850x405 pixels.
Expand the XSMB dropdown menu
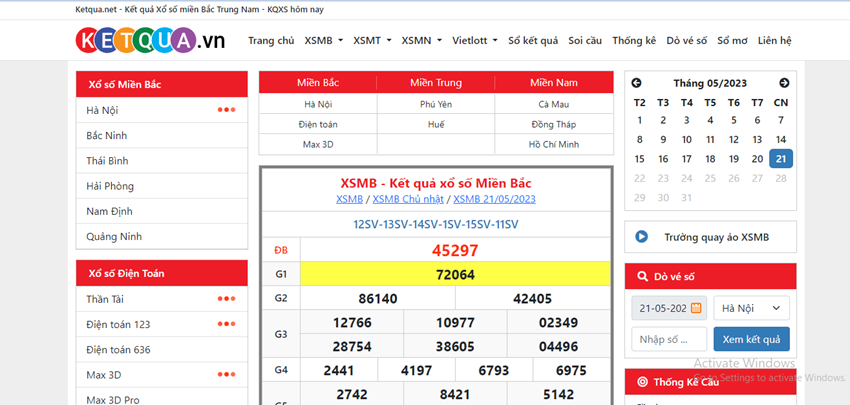324,41
